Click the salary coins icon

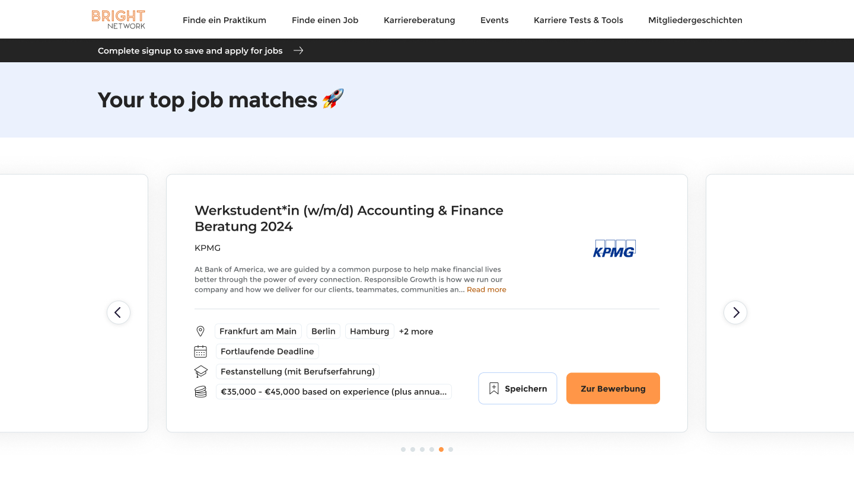(200, 392)
